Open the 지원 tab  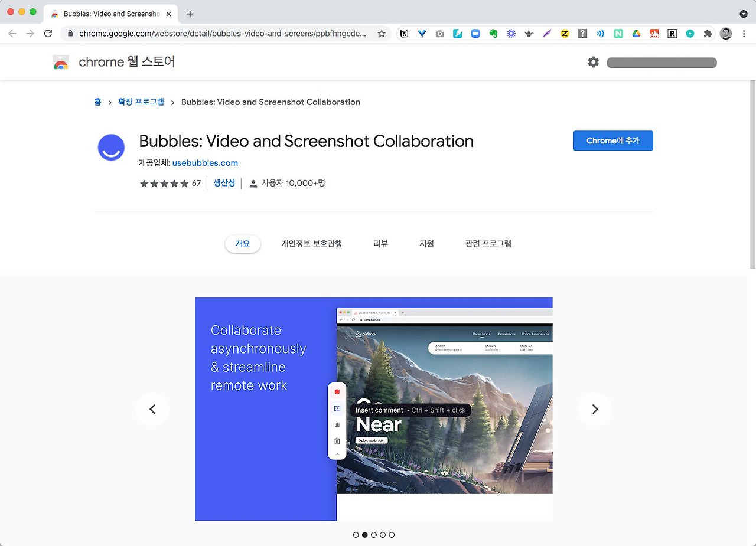[x=426, y=244]
